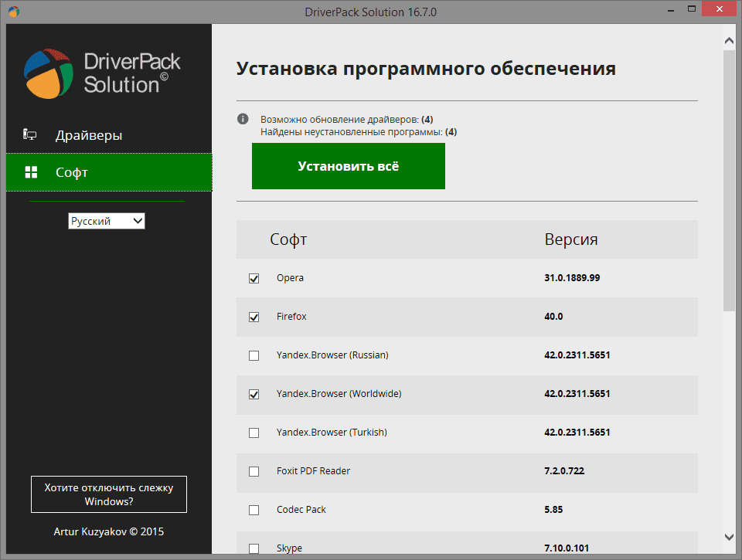Viewport: 742px width, 560px height.
Task: Click the Хотите отключить слежку Windows button
Action: pos(109,494)
